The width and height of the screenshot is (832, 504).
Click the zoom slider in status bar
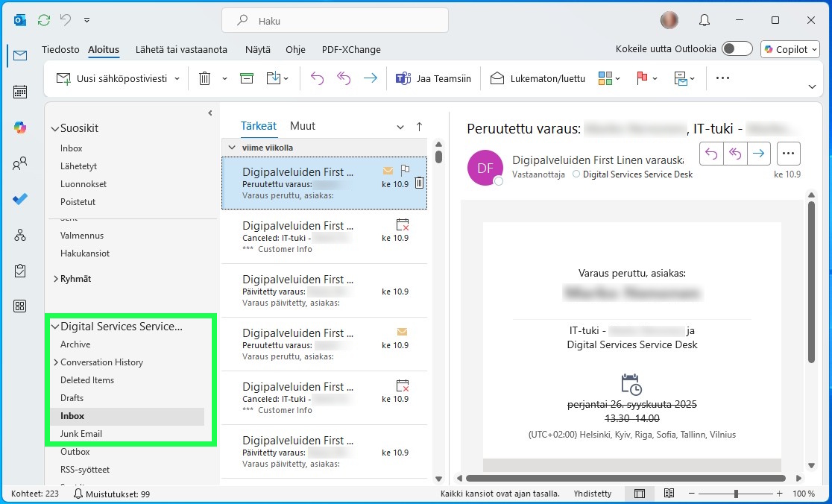736,494
